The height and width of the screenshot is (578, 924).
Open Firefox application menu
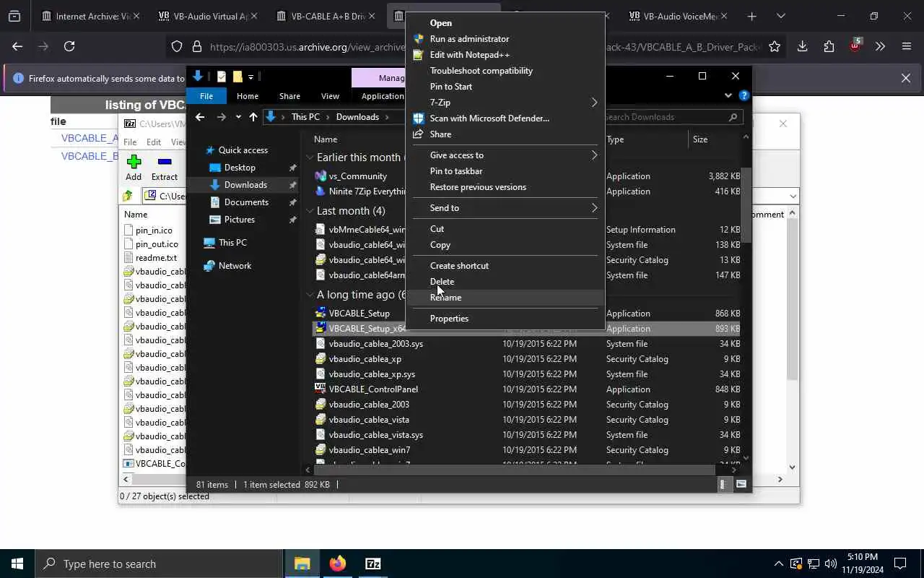tap(907, 46)
